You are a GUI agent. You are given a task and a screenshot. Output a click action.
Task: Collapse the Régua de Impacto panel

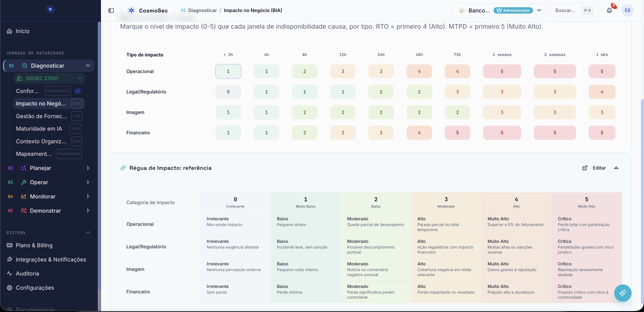tap(616, 168)
